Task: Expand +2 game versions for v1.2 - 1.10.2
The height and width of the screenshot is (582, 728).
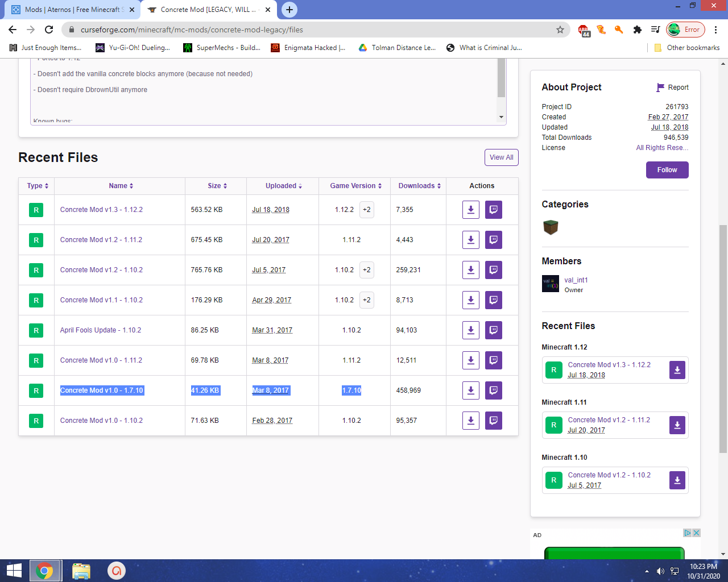Action: coord(367,270)
